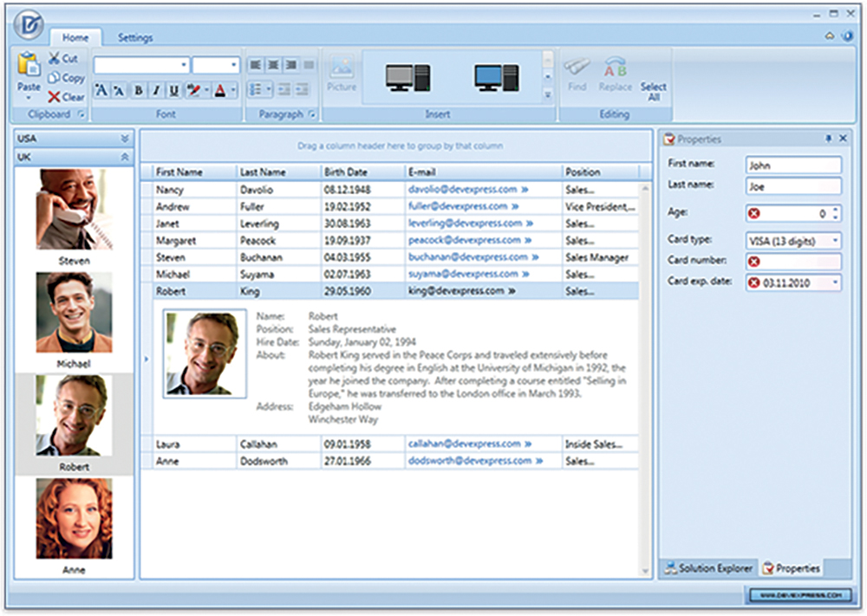This screenshot has height=616, width=867.
Task: Click the red X Clear icon
Action: [54, 97]
